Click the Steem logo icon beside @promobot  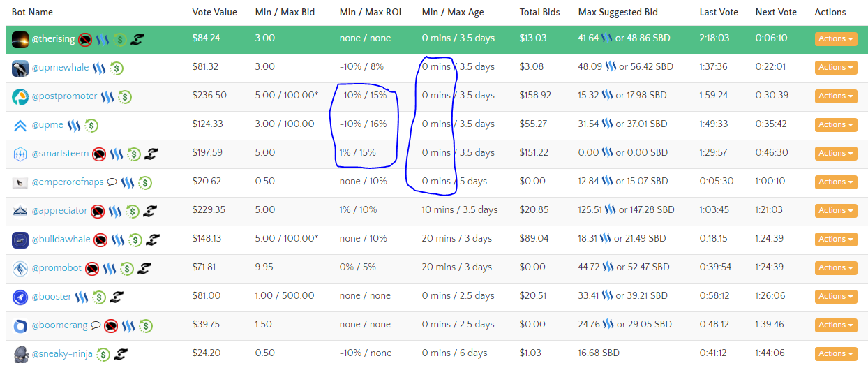click(110, 269)
